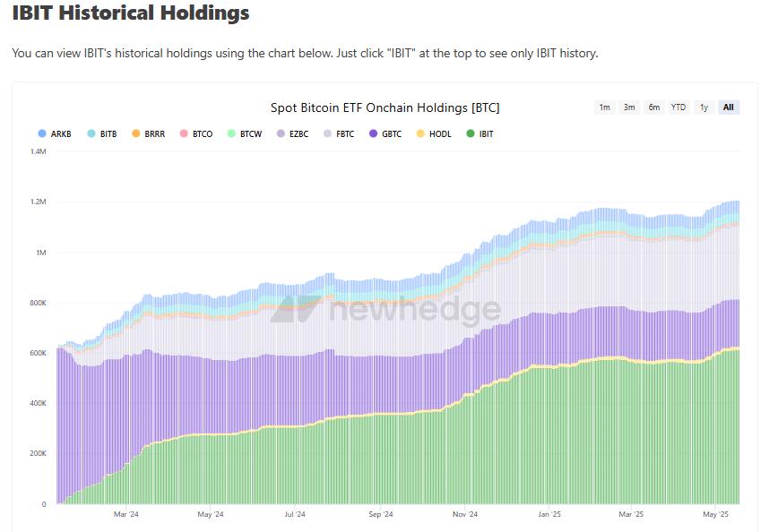Click the purple GBTC legend dot
Image resolution: width=769 pixels, height=532 pixels.
tap(373, 133)
